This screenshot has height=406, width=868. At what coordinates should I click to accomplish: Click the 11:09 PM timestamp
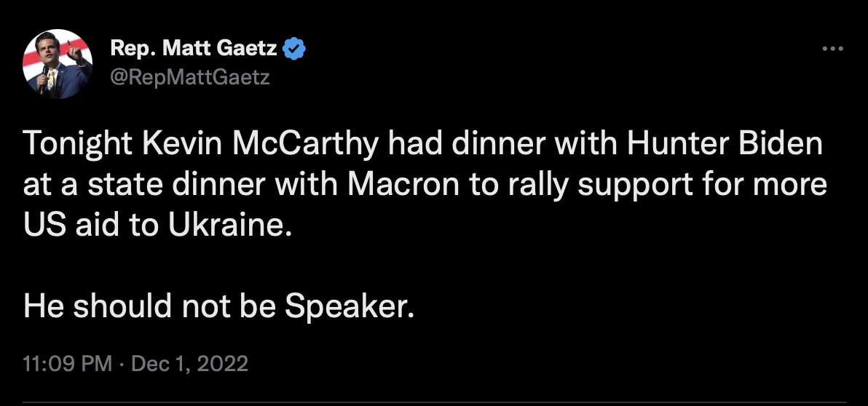67,363
